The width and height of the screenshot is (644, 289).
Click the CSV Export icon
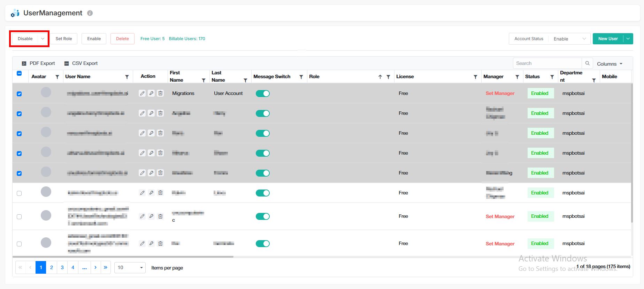pyautogui.click(x=67, y=64)
